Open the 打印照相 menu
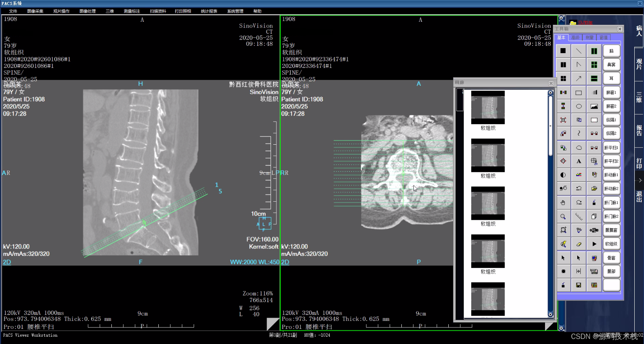The height and width of the screenshot is (344, 644). (x=183, y=11)
